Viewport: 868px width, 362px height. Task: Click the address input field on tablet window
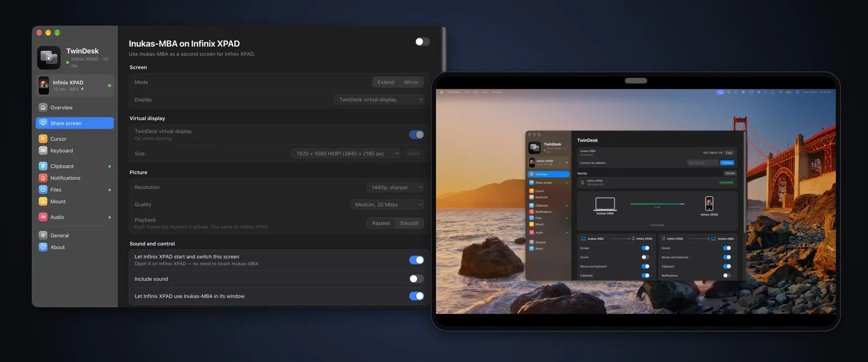(x=703, y=163)
